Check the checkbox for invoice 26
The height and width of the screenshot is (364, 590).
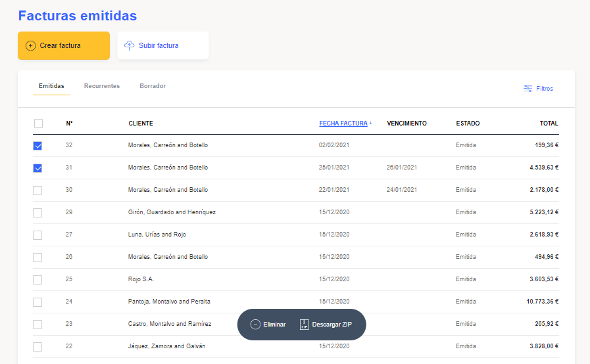37,257
